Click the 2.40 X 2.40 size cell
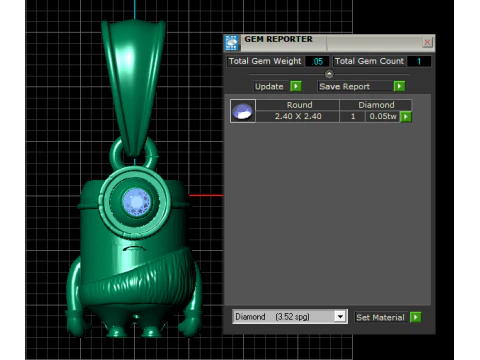Image resolution: width=480 pixels, height=360 pixels. point(298,116)
